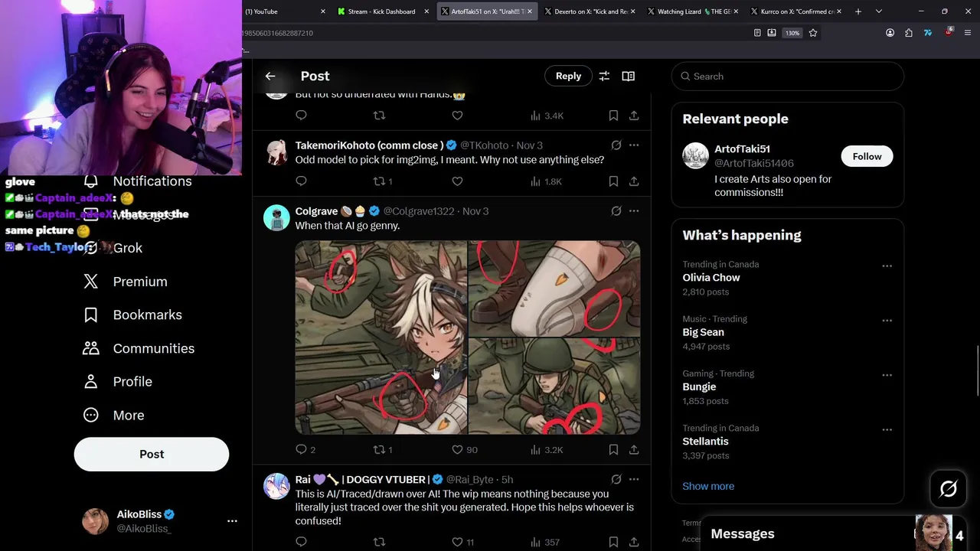Open Profile in the sidebar
Screen dimensions: 980x551
click(118, 381)
